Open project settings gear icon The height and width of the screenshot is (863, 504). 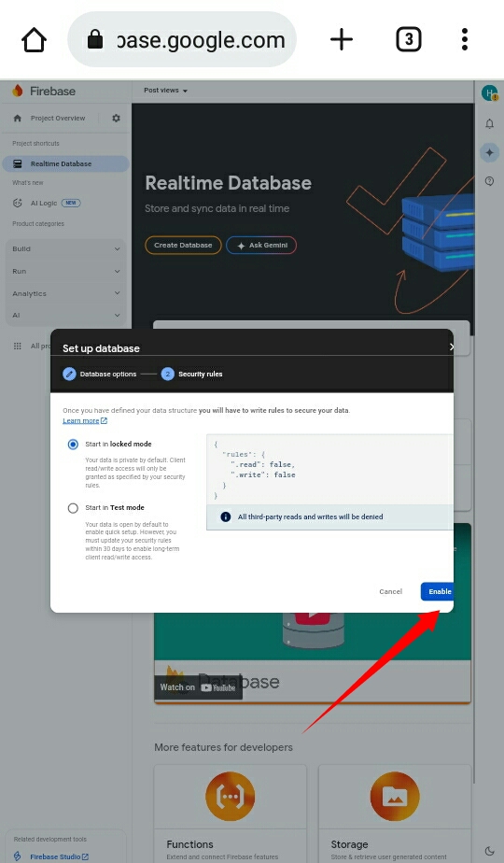pos(116,118)
